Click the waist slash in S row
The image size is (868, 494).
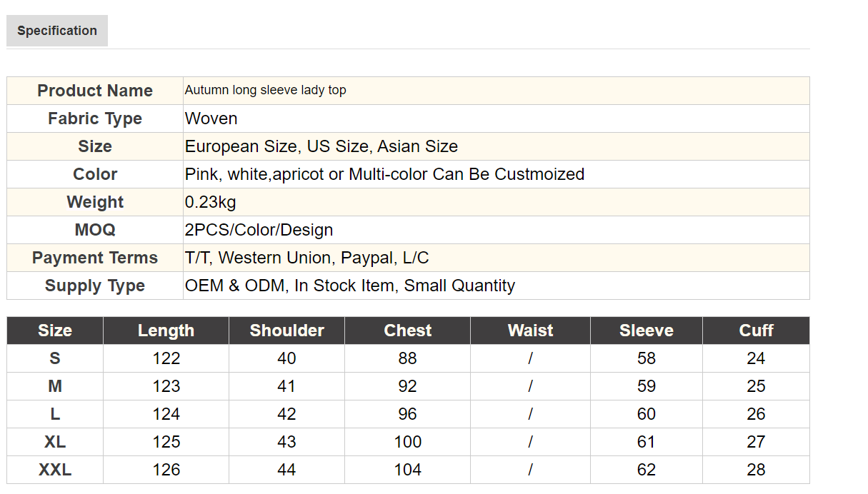click(x=530, y=358)
